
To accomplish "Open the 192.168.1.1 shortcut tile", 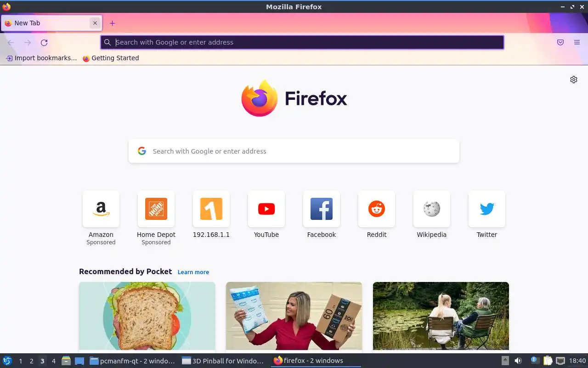I will pyautogui.click(x=211, y=209).
